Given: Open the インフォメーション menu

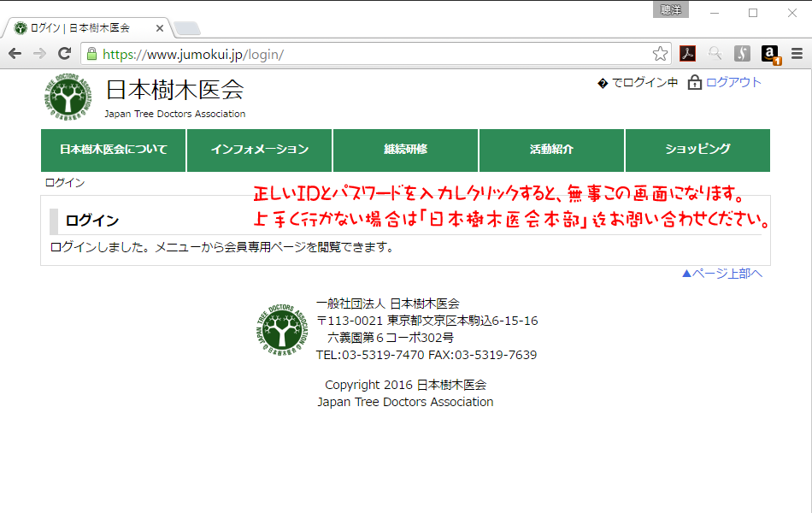Looking at the screenshot, I should [260, 150].
